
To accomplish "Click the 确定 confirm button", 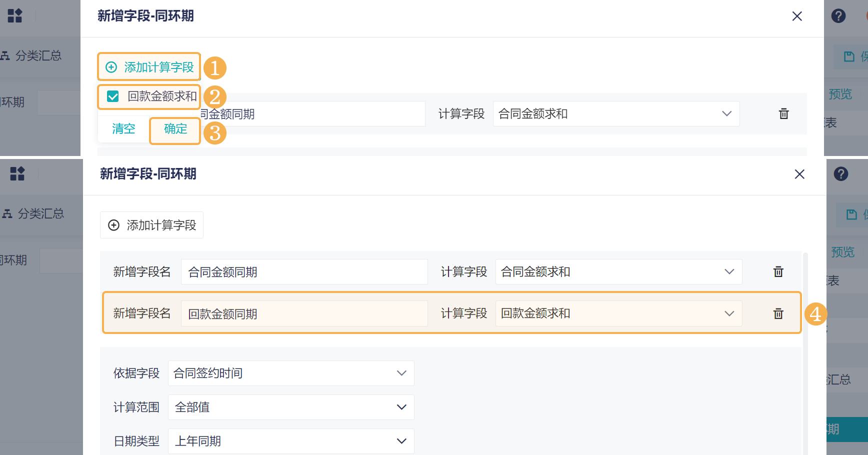I will [175, 129].
